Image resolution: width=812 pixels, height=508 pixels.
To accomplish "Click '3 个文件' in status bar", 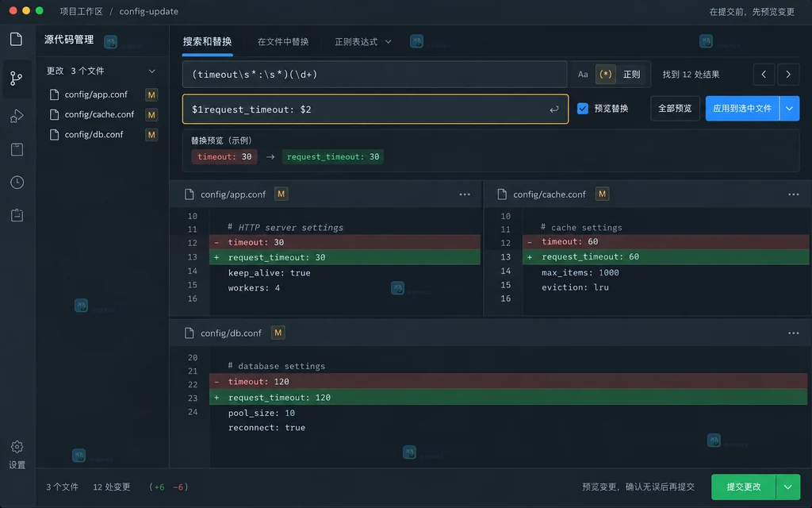I will pyautogui.click(x=62, y=487).
